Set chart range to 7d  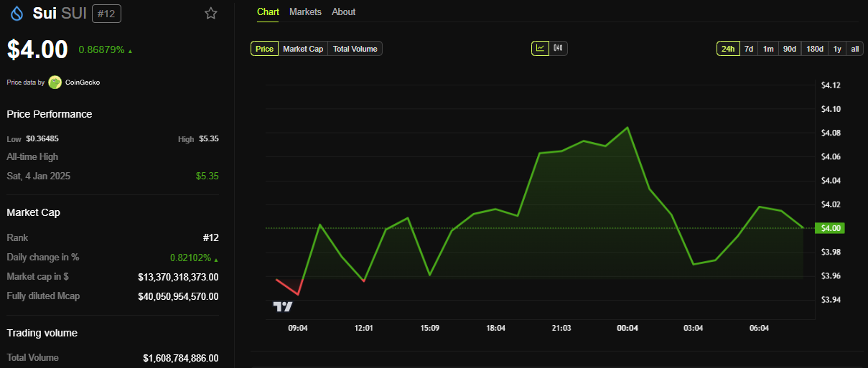pos(749,49)
